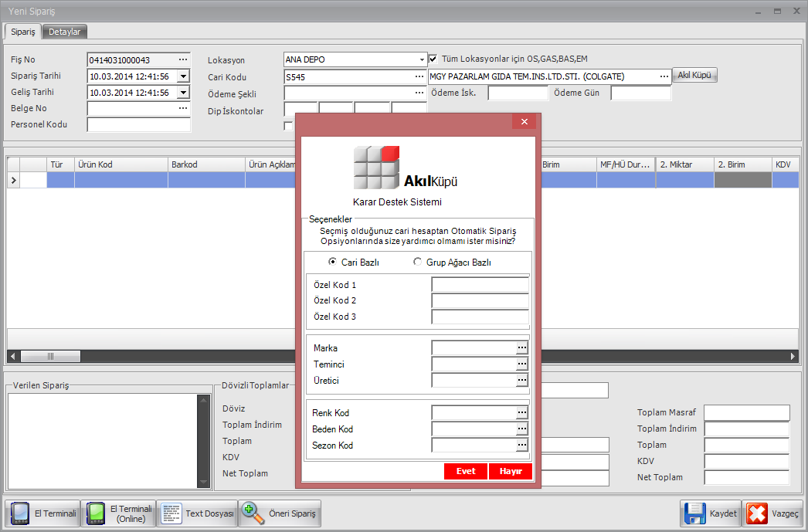Open Sipariş Tarihi date picker
Screen dimensions: 808x532
183,76
